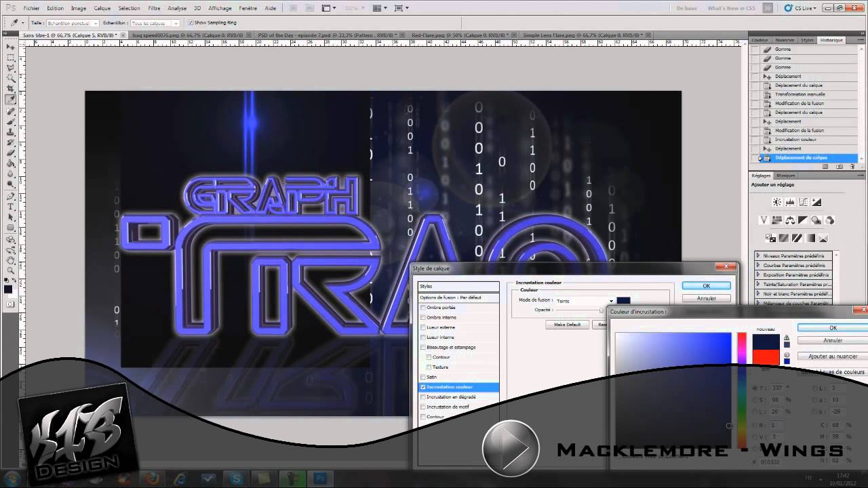Select the Paint Bucket tool
868x488 pixels.
[11, 164]
